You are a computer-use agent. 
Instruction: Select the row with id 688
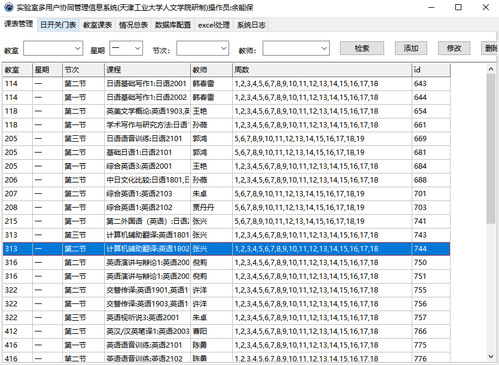click(226, 180)
